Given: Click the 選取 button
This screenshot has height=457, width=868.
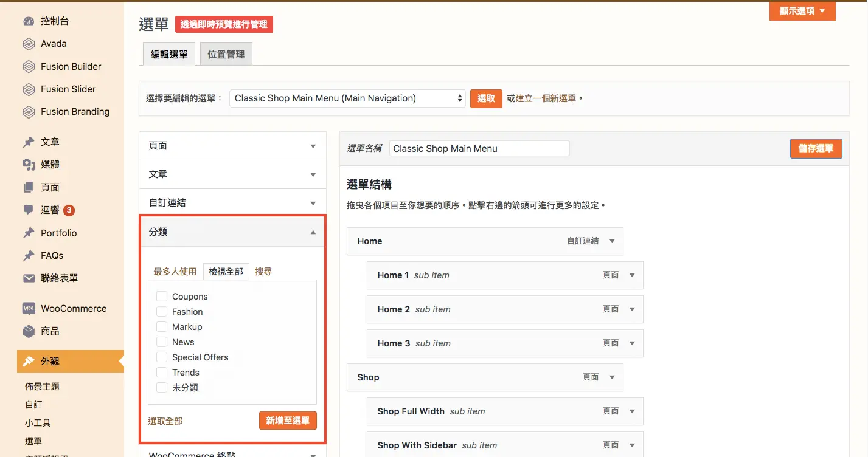Looking at the screenshot, I should coord(486,98).
